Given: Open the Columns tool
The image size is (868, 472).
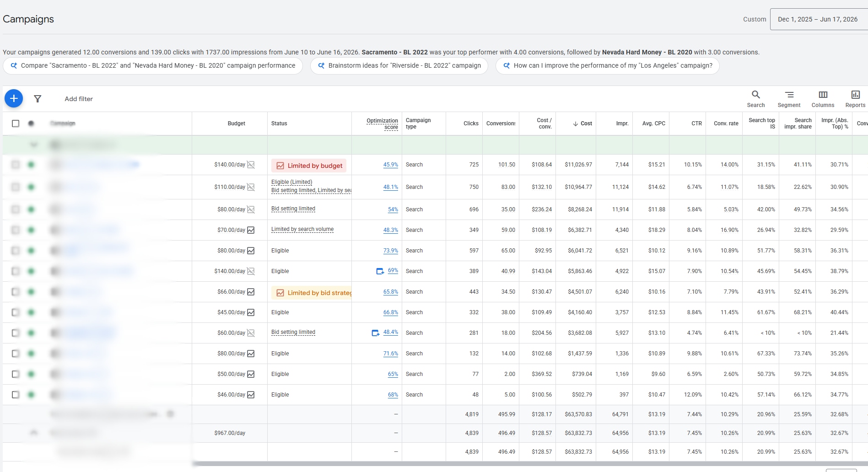Looking at the screenshot, I should click(823, 99).
